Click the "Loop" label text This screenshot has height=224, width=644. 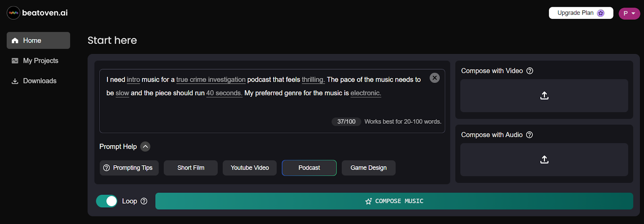tap(130, 201)
